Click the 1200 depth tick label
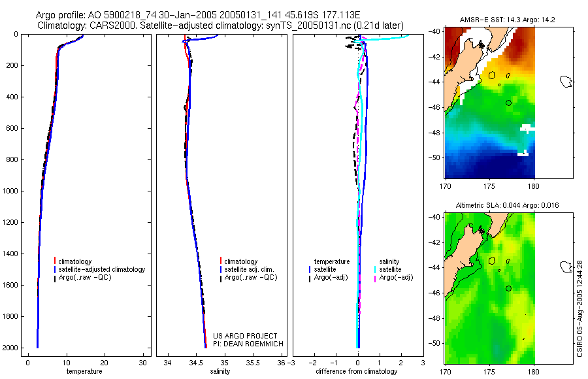Screen dimensions: 588x379 tap(10, 223)
